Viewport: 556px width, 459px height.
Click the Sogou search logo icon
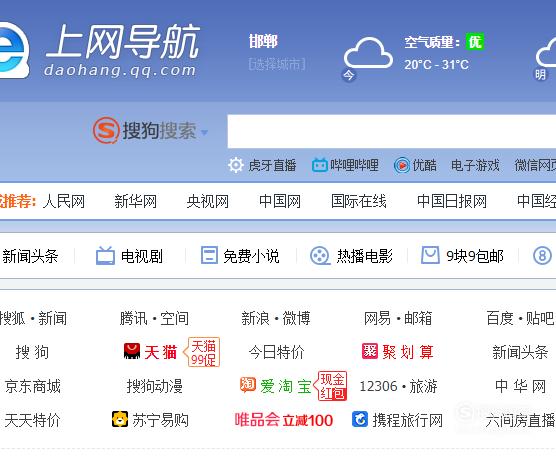pos(106,131)
